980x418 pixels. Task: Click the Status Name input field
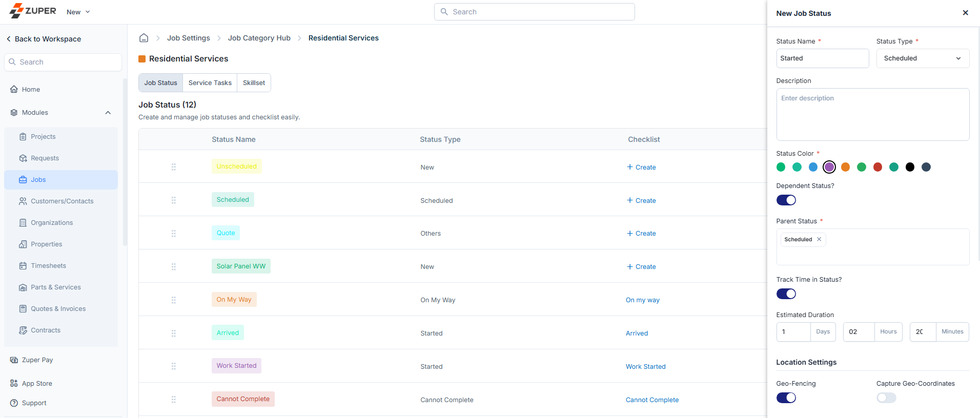(x=822, y=58)
